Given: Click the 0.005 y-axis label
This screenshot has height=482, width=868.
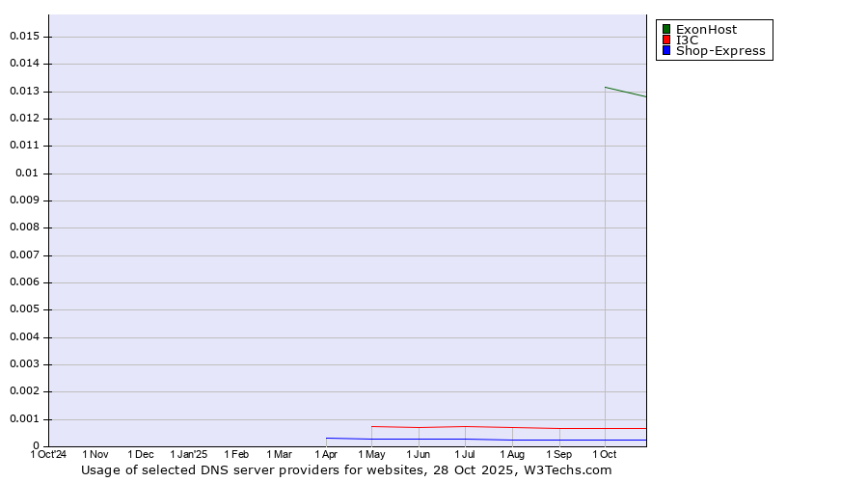Looking at the screenshot, I should (23, 310).
